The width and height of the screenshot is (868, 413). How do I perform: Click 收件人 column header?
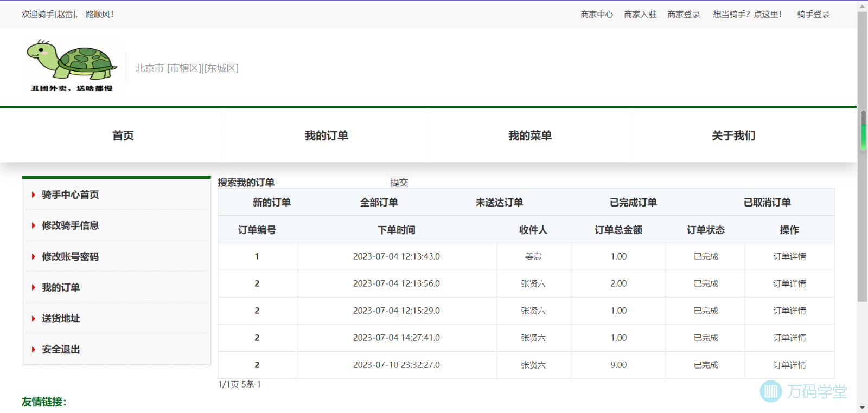tap(533, 230)
